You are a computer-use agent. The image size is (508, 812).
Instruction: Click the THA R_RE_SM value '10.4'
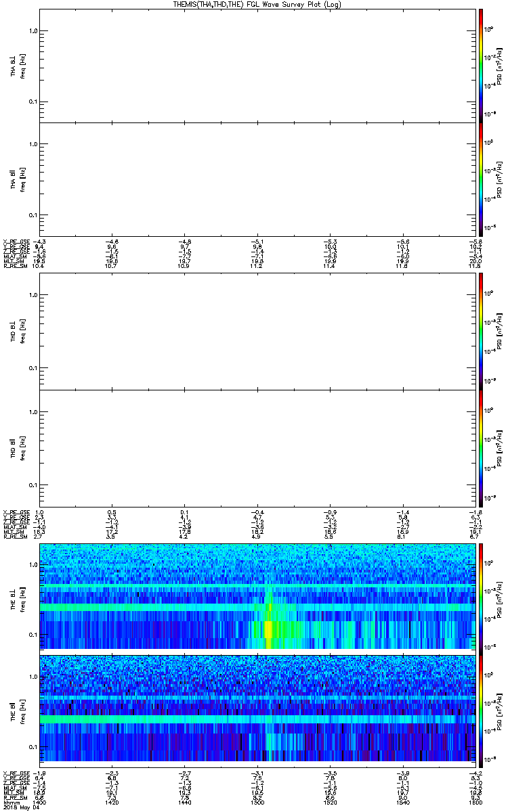click(x=39, y=267)
